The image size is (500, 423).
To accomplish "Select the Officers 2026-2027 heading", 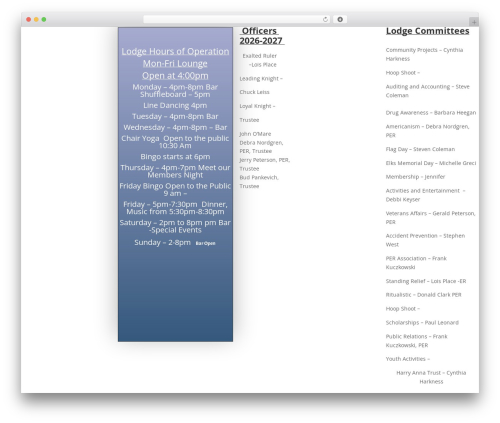I will [262, 36].
